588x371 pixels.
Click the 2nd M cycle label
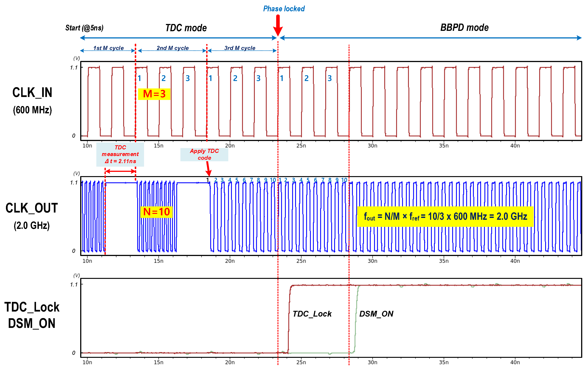(173, 48)
